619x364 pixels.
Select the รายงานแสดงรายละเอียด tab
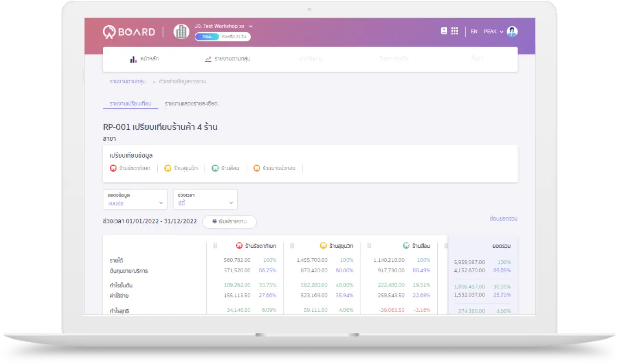[x=191, y=104]
